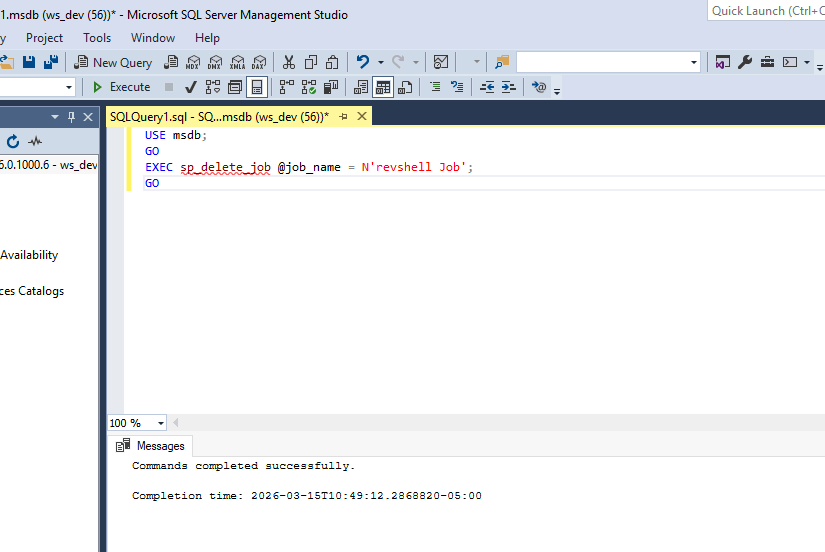Comment out the selected lines
The height and width of the screenshot is (552, 825).
tap(435, 87)
